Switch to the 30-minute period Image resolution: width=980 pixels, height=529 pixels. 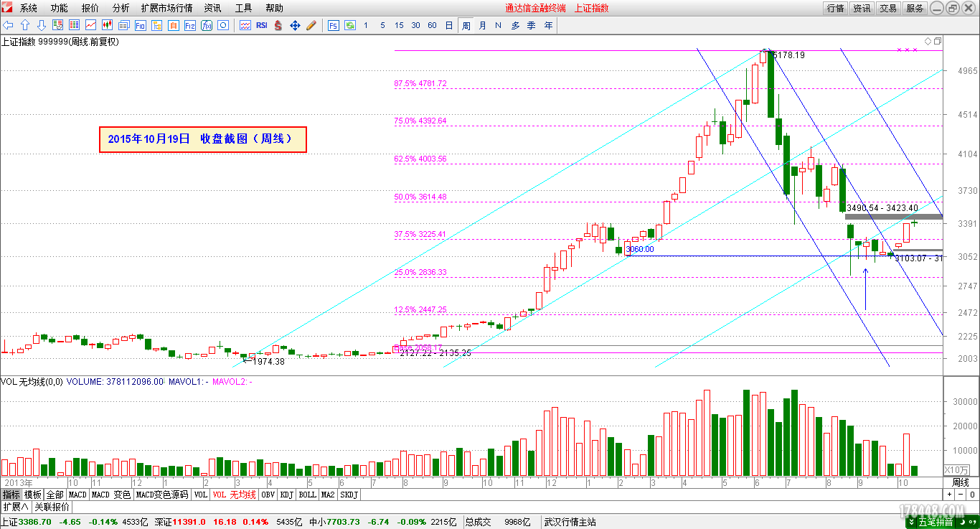(x=415, y=25)
